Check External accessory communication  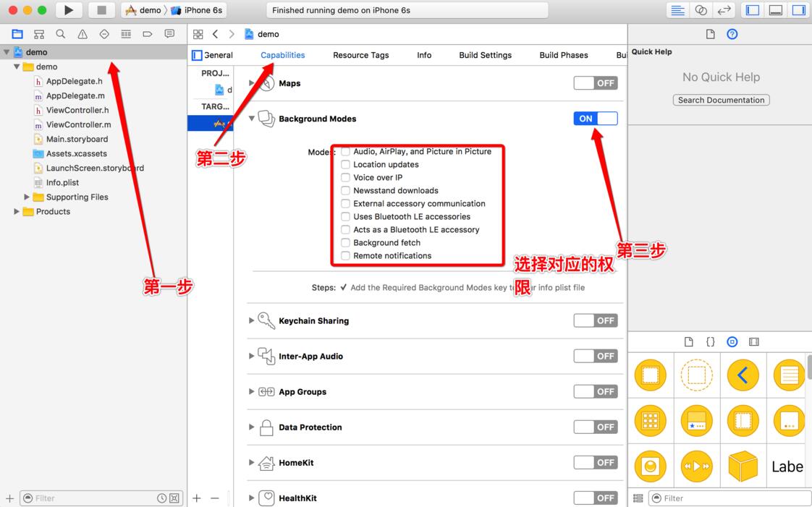(x=345, y=203)
